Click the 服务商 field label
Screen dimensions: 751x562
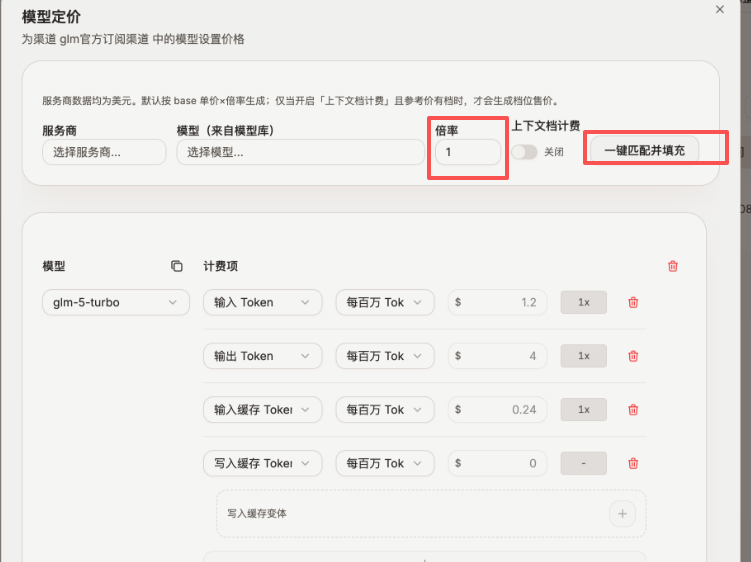[x=59, y=131]
